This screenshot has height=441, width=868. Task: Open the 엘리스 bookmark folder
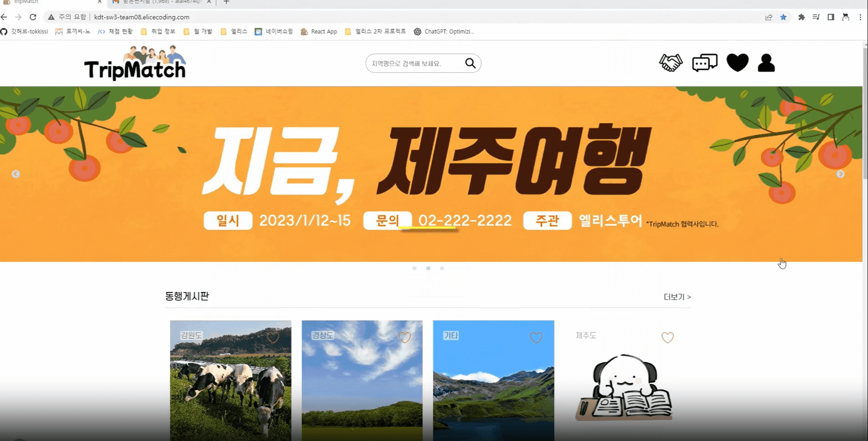pos(234,32)
